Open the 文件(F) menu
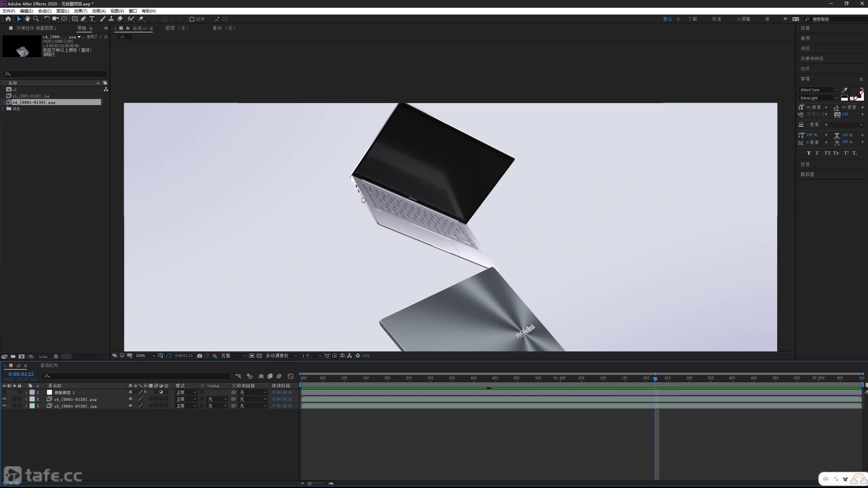This screenshot has height=488, width=868. [x=8, y=11]
